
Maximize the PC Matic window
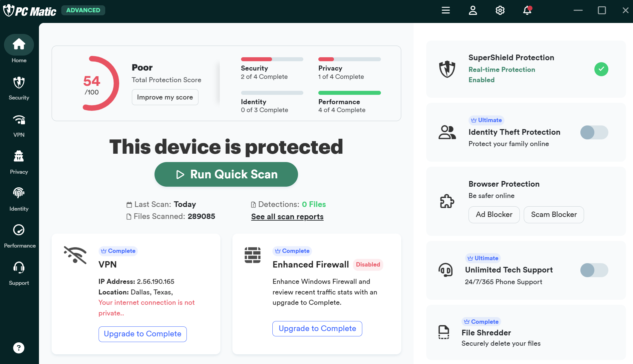(602, 10)
